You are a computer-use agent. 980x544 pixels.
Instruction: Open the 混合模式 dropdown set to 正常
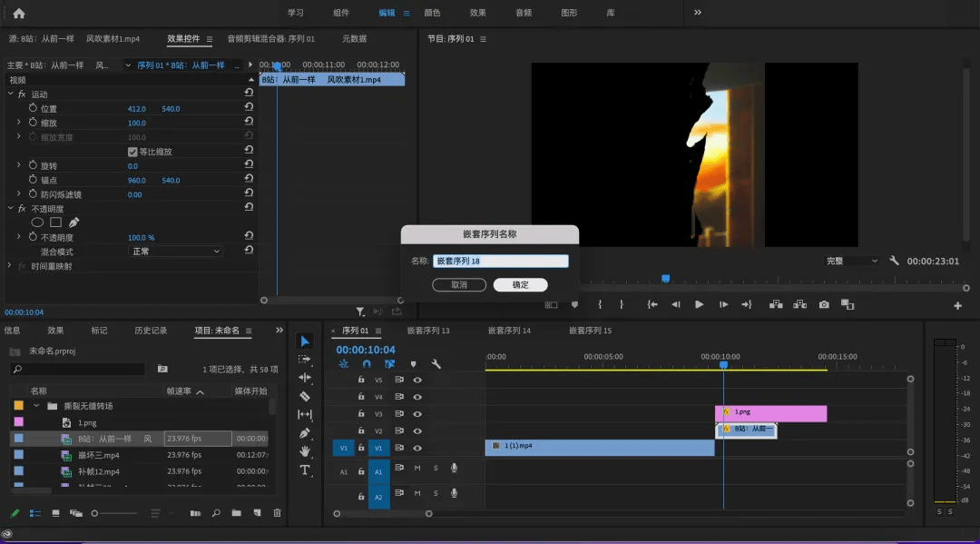pos(176,252)
